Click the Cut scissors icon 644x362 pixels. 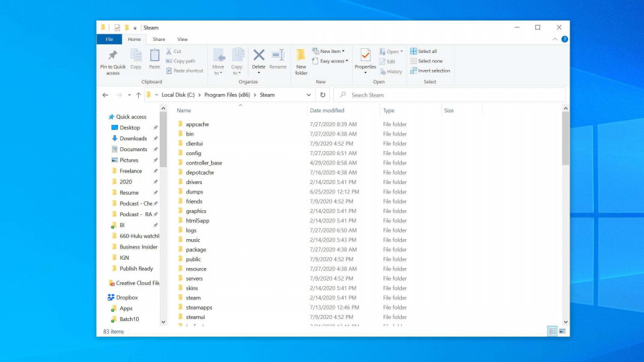[169, 52]
